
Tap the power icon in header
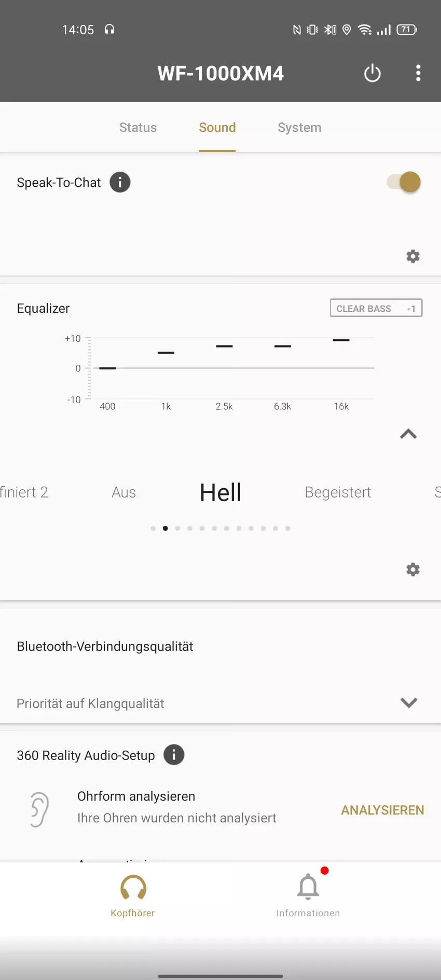(372, 73)
